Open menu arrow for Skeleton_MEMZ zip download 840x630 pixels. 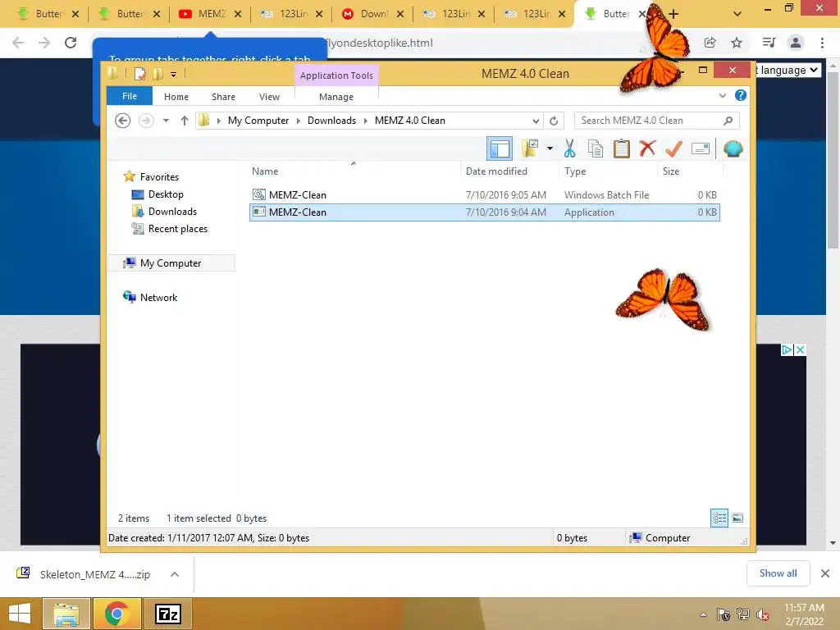click(175, 574)
